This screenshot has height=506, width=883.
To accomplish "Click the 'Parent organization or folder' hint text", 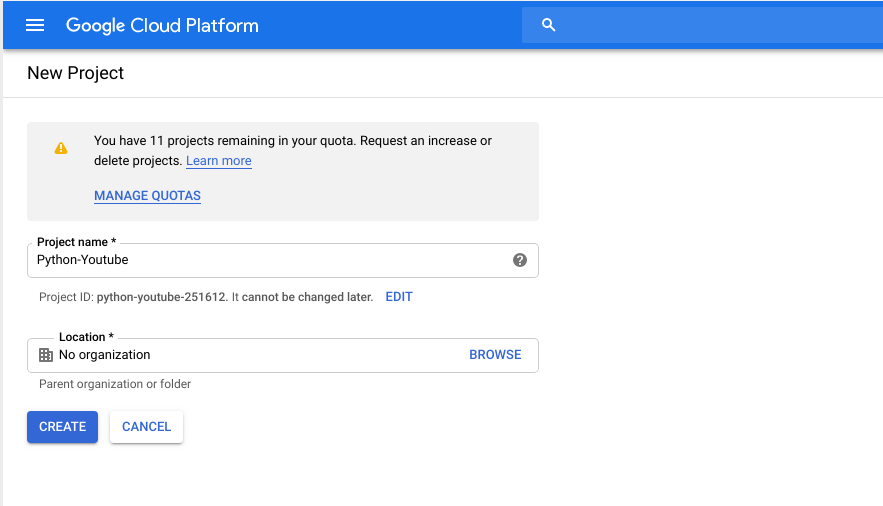I will point(115,384).
